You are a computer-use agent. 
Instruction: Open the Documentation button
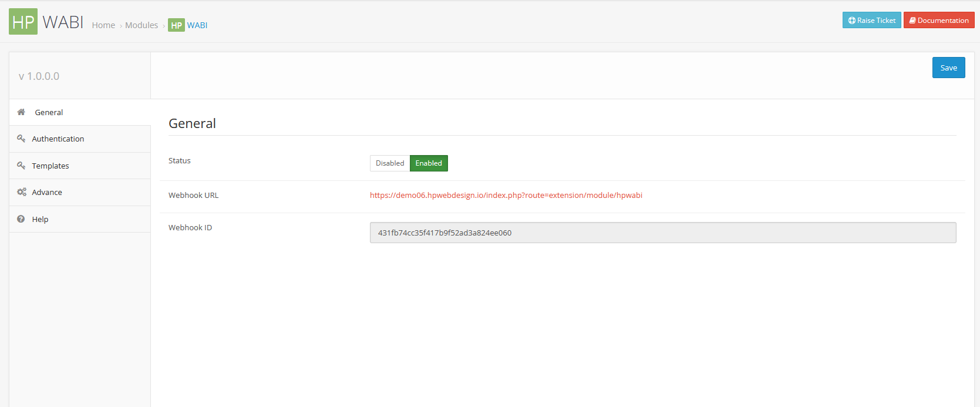click(x=939, y=20)
